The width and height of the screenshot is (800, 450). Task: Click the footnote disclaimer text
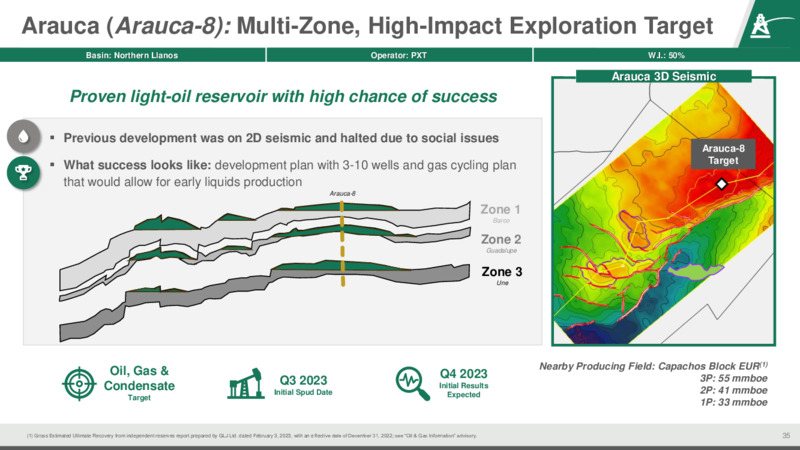click(x=252, y=436)
